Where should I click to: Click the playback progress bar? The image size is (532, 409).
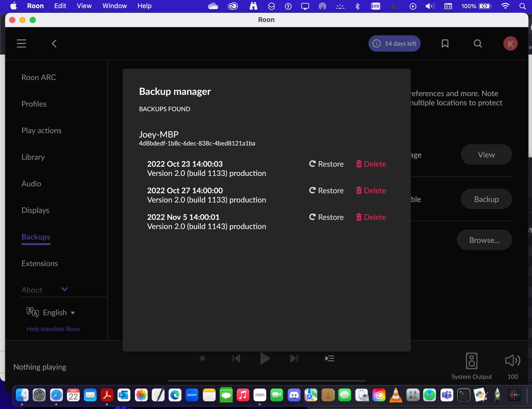(267, 381)
